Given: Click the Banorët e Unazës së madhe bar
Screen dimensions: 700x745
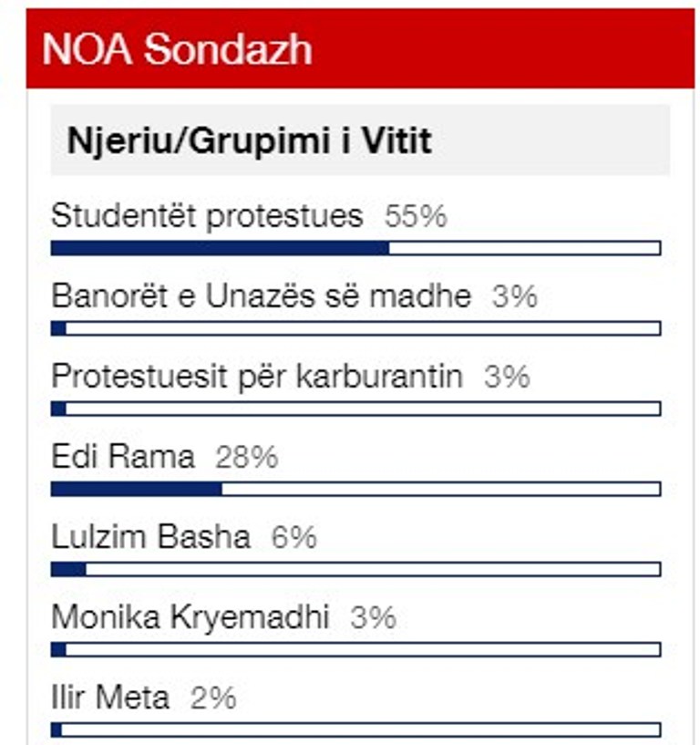Looking at the screenshot, I should click(355, 328).
